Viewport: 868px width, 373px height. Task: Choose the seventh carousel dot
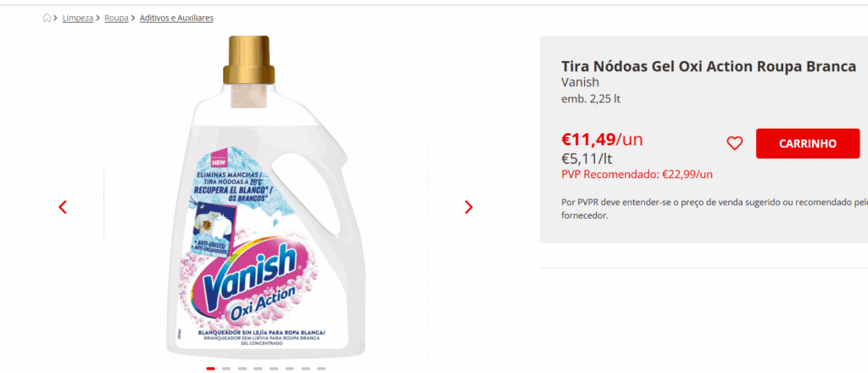(305, 369)
